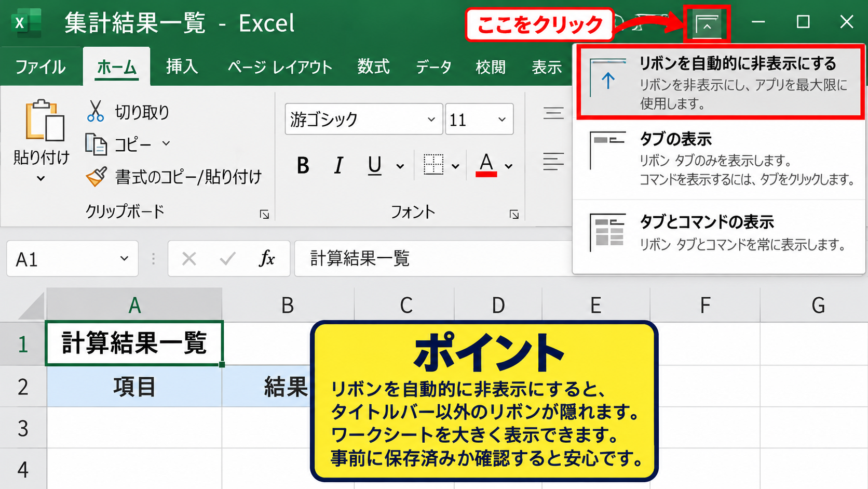
Task: Click the formula bar showing 計算結果一覧
Action: pyautogui.click(x=432, y=258)
